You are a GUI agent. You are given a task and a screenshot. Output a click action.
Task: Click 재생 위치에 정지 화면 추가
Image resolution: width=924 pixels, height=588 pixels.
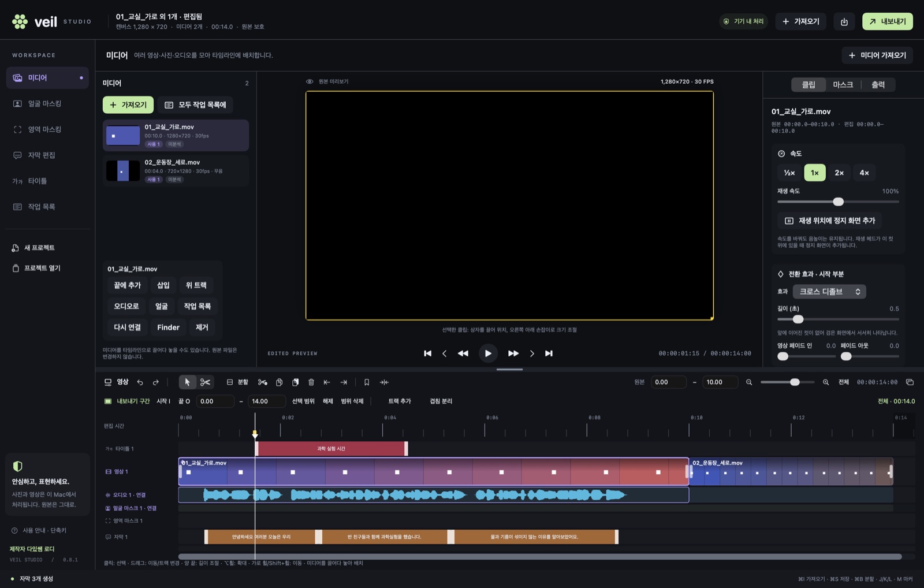pyautogui.click(x=829, y=221)
